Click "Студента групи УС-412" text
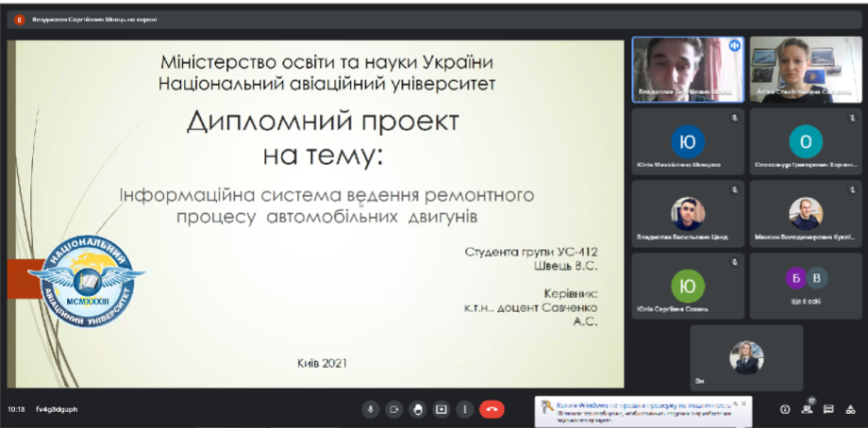 pyautogui.click(x=531, y=253)
